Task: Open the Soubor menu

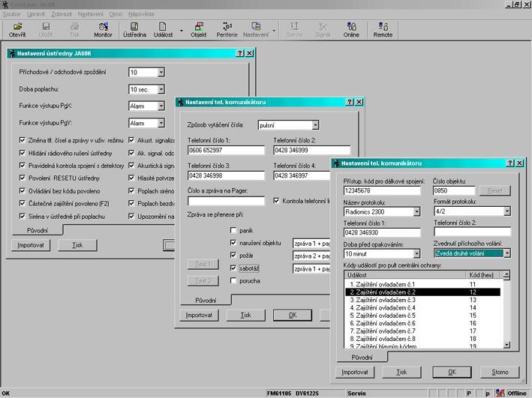Action: point(12,14)
